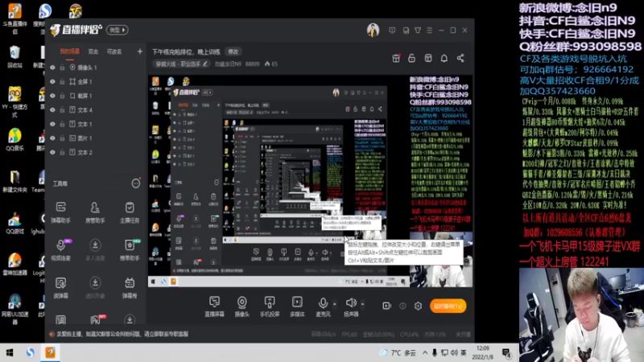Expand the toolbox more options button

135,183
